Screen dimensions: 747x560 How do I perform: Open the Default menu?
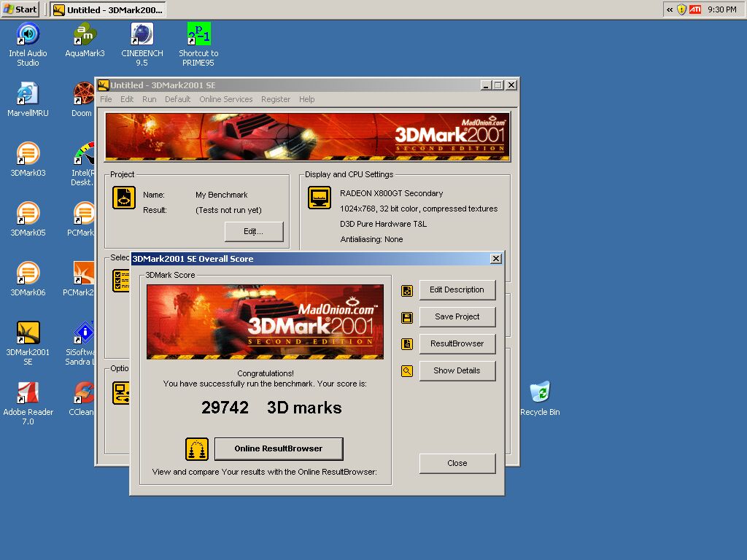178,99
